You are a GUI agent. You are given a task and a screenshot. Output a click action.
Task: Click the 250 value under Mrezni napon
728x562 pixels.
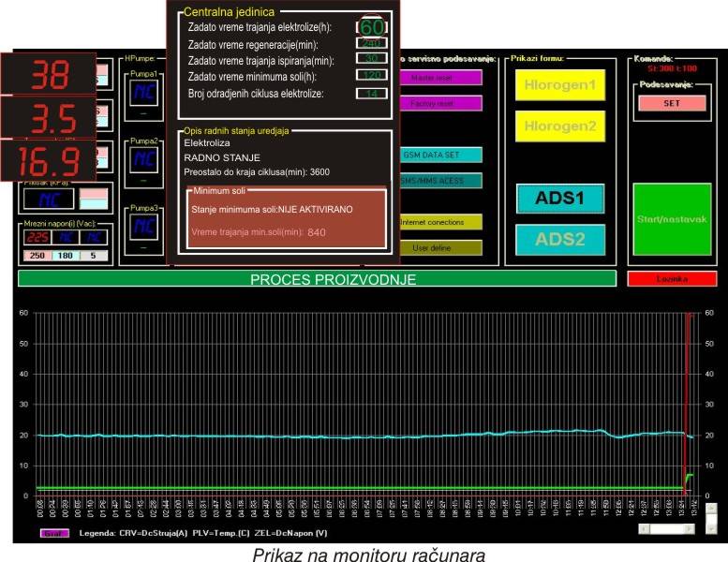tap(37, 256)
